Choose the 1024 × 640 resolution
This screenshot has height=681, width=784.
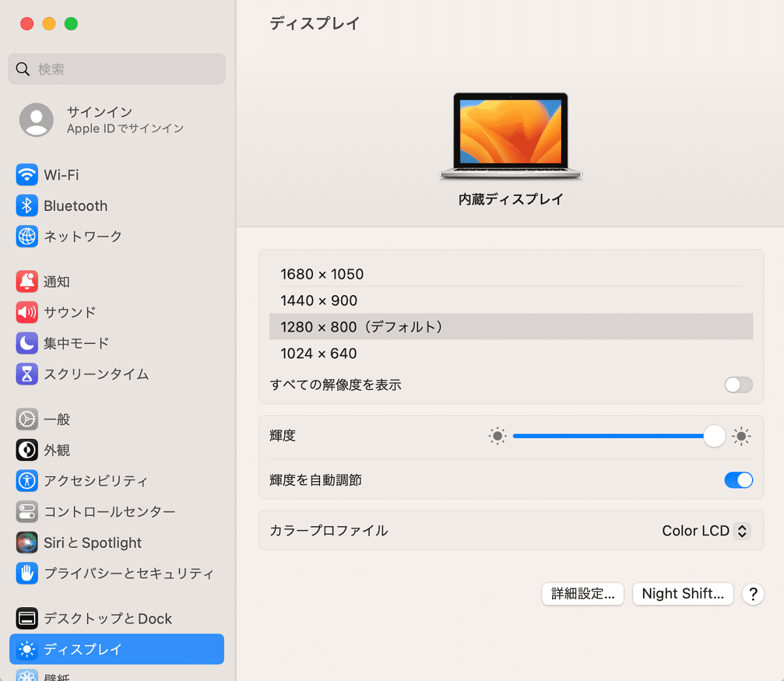tap(511, 353)
